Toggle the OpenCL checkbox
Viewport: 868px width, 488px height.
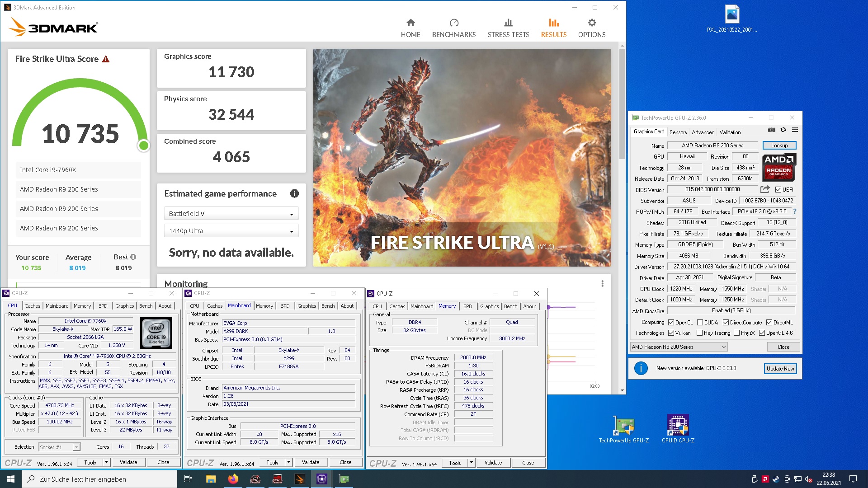click(671, 323)
